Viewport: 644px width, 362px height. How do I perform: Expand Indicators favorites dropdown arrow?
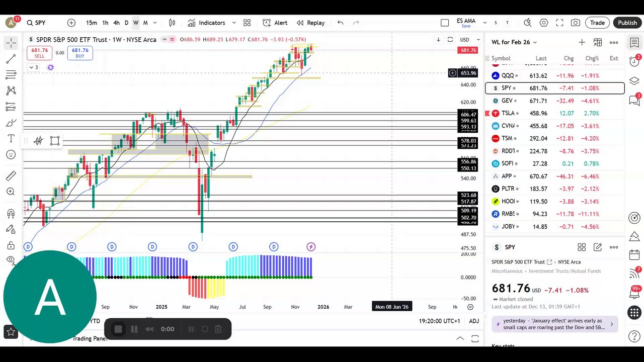click(234, 23)
